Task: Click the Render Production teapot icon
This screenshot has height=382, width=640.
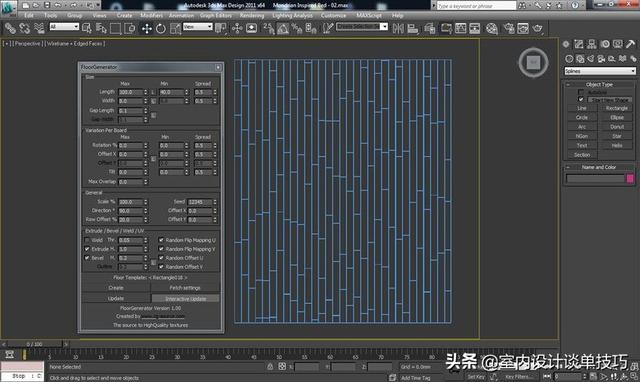Action: [538, 29]
